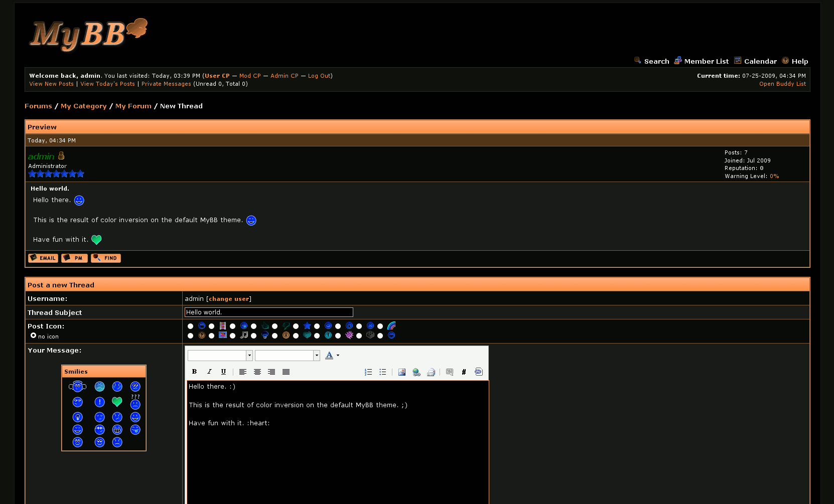Choose the radio button beside the rainbow icon

pos(380,326)
